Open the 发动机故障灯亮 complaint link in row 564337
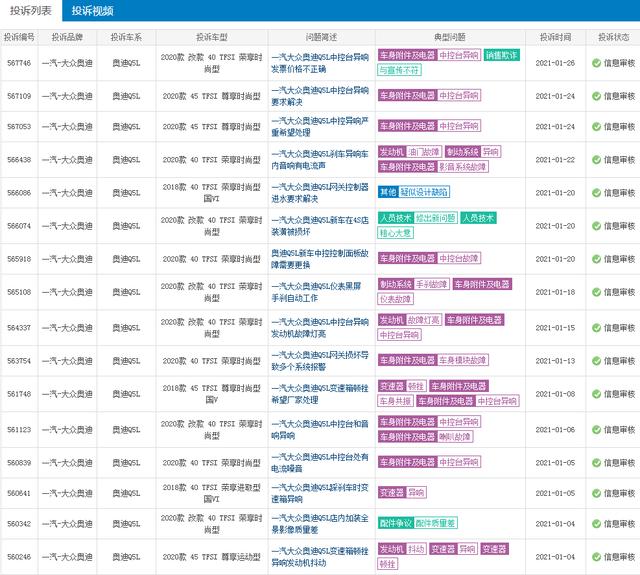The height and width of the screenshot is (575, 640). [320, 328]
